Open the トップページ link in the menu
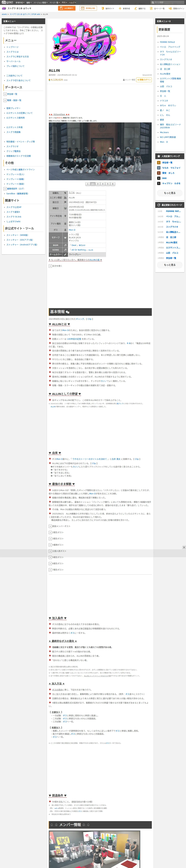186x868 pixels. (12, 47)
